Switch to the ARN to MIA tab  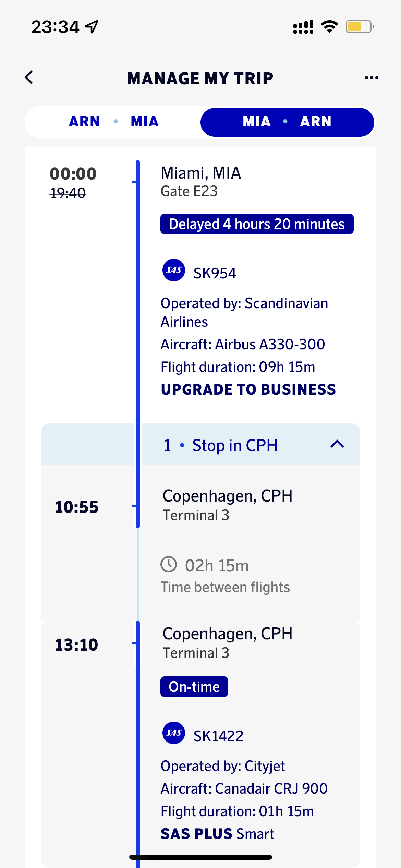(x=113, y=122)
